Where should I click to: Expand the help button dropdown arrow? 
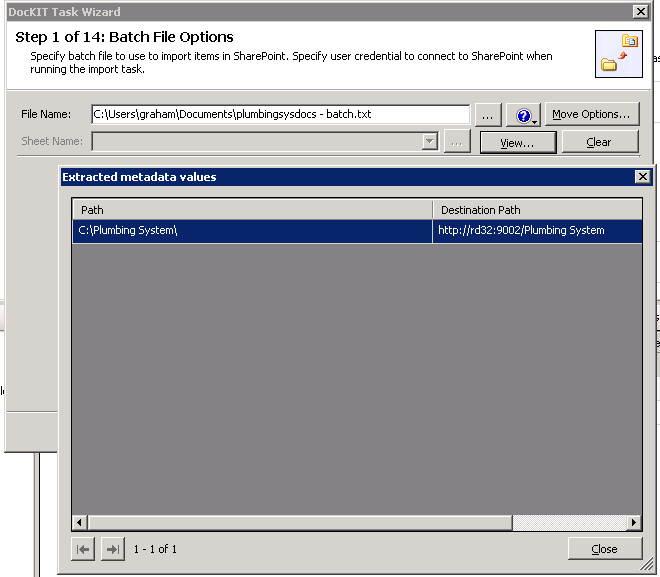536,119
